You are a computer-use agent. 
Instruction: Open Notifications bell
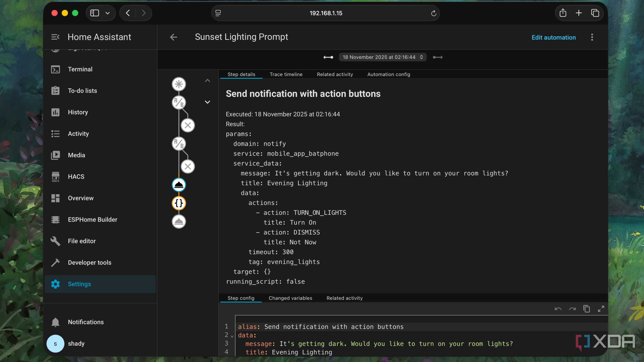click(x=100, y=322)
